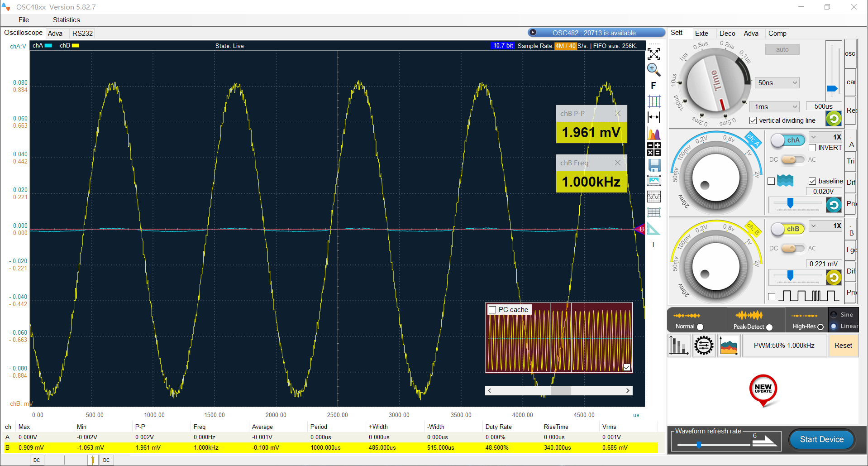This screenshot has height=466, width=868.
Task: Select Peak-Detect acquisition mode
Action: pyautogui.click(x=769, y=327)
